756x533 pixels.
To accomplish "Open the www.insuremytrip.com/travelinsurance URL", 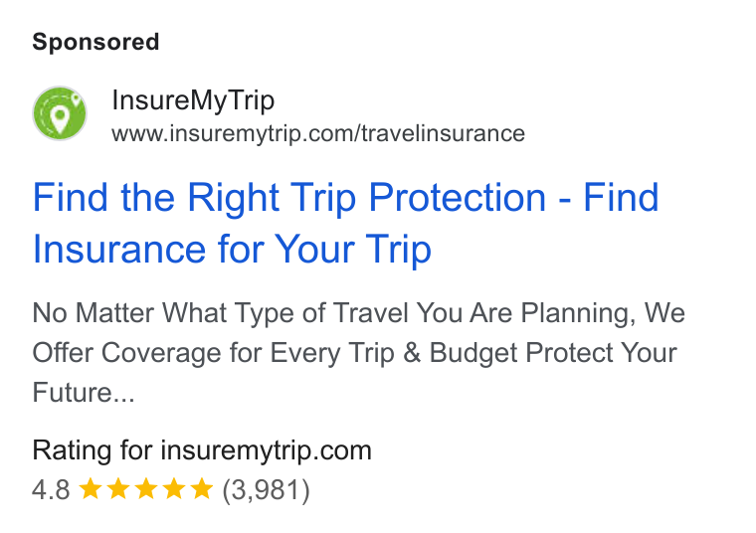I will (x=318, y=133).
